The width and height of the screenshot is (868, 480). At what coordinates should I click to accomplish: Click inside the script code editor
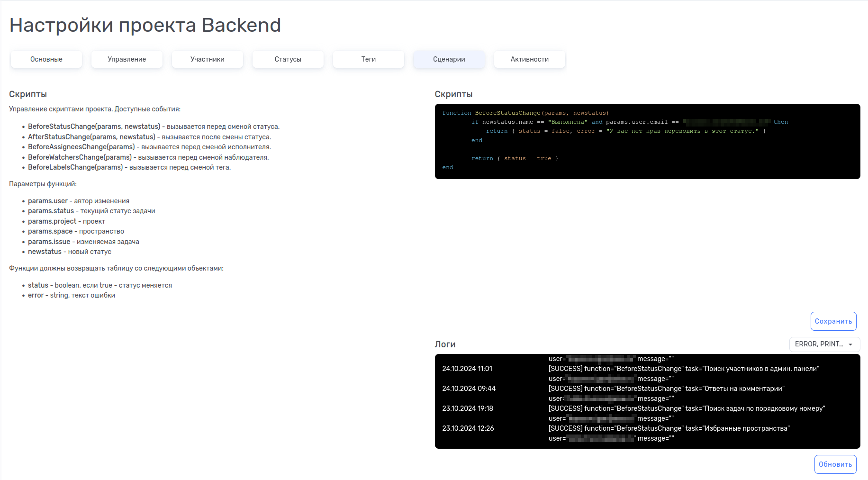pos(647,141)
